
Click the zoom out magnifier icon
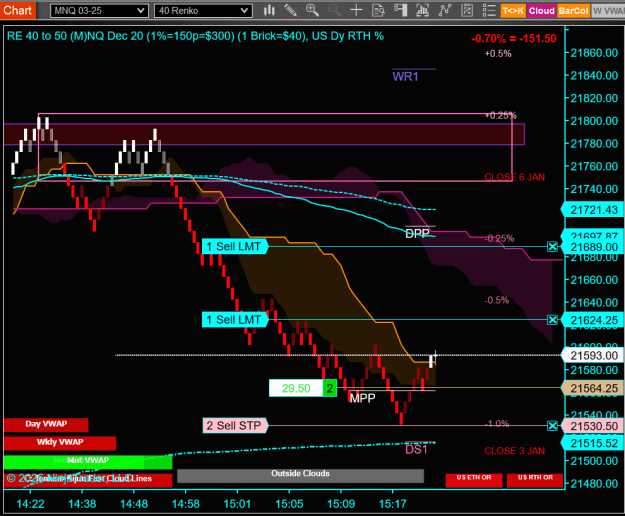click(x=334, y=10)
